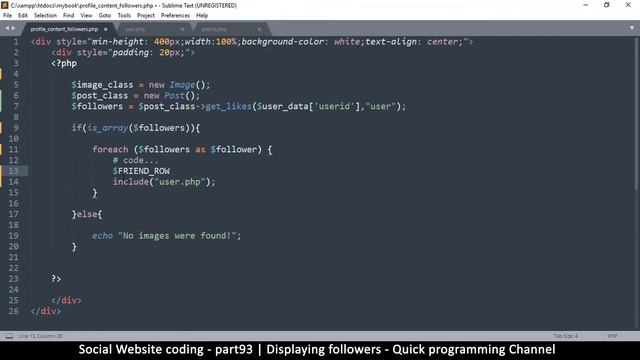Image resolution: width=640 pixels, height=360 pixels.
Task: Click the echo keyword
Action: [102, 236]
